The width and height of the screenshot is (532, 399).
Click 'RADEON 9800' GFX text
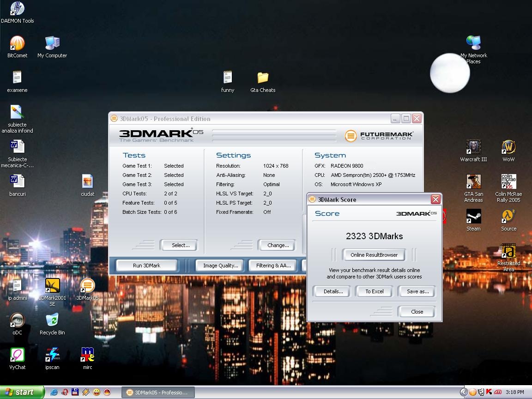[x=347, y=166]
